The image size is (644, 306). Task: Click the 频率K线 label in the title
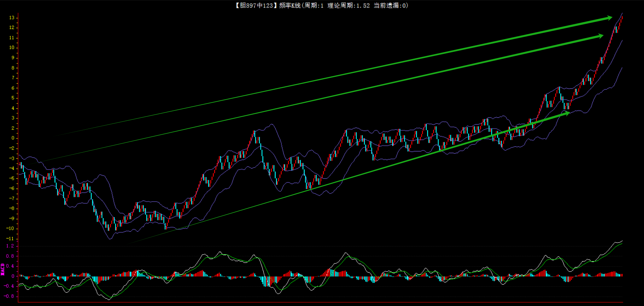pos(290,5)
